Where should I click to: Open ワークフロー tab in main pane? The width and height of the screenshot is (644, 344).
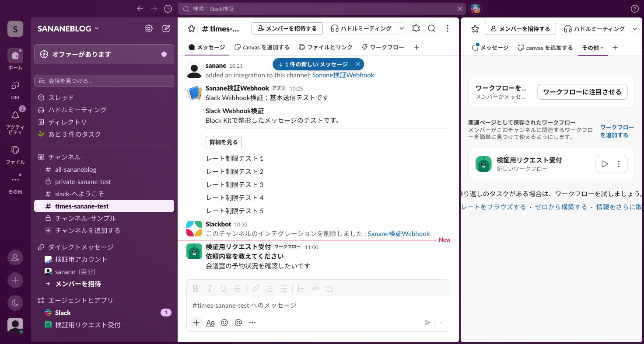pos(383,47)
